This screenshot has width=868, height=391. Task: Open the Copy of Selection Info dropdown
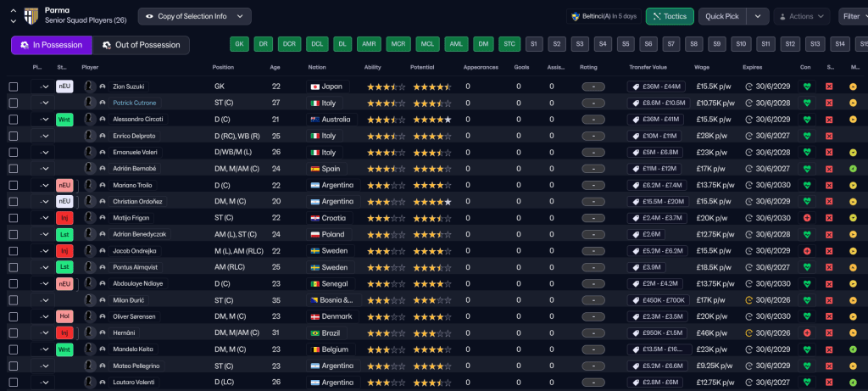tap(194, 16)
